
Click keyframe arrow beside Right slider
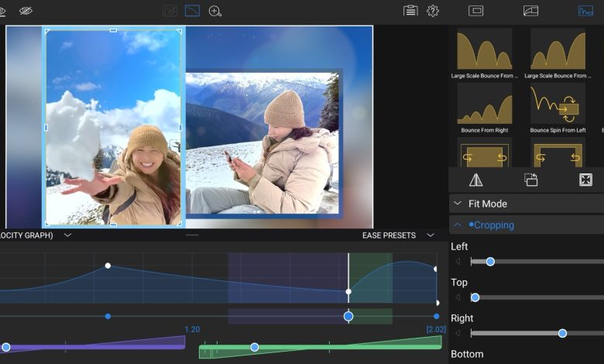[458, 333]
